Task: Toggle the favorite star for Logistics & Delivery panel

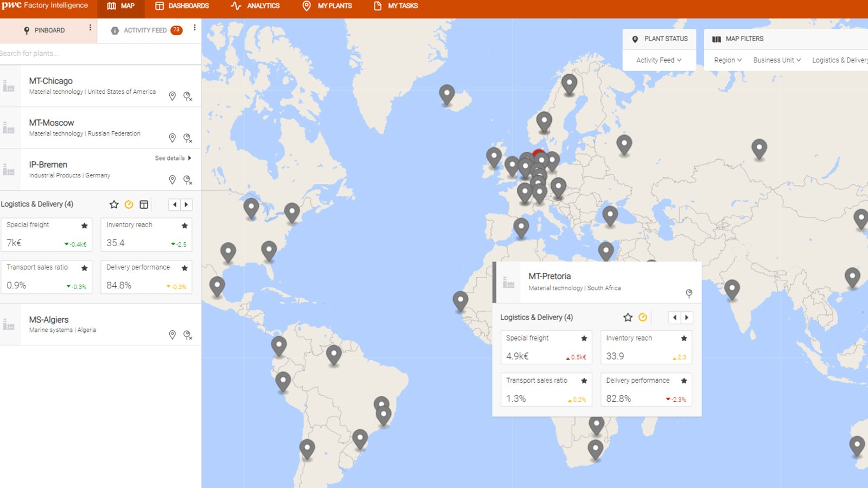Action: (x=114, y=205)
